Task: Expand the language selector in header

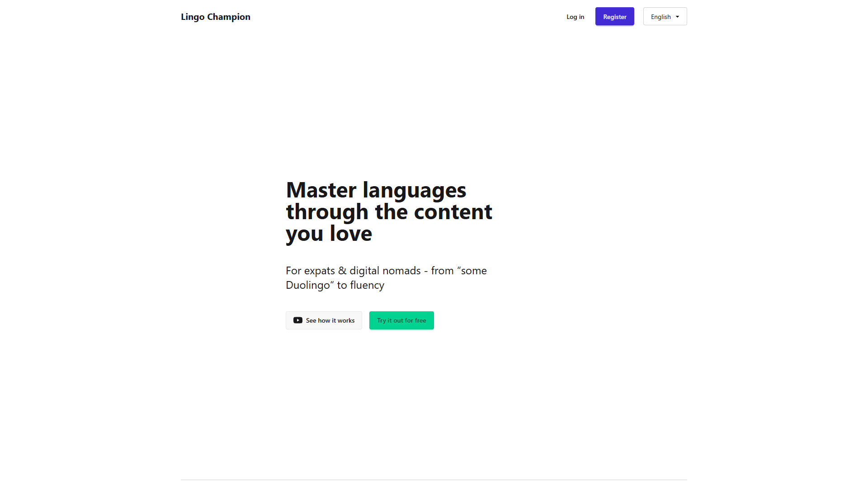Action: click(x=665, y=16)
